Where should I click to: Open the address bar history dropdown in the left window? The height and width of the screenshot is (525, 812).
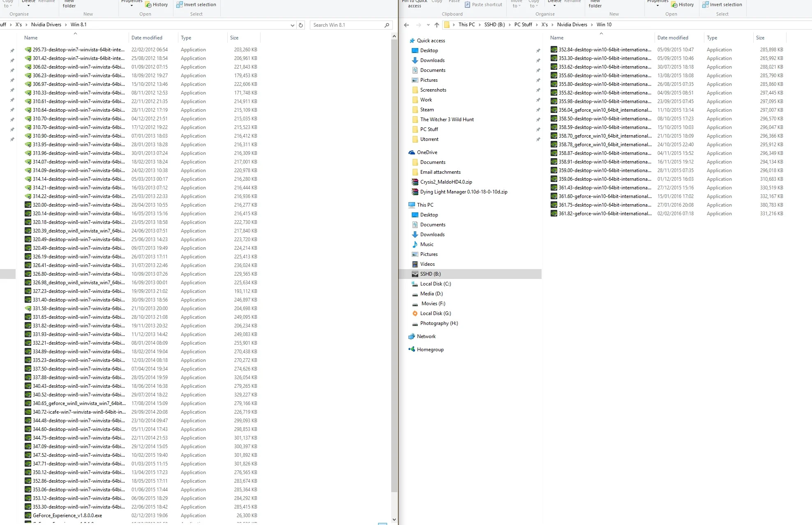(x=292, y=25)
